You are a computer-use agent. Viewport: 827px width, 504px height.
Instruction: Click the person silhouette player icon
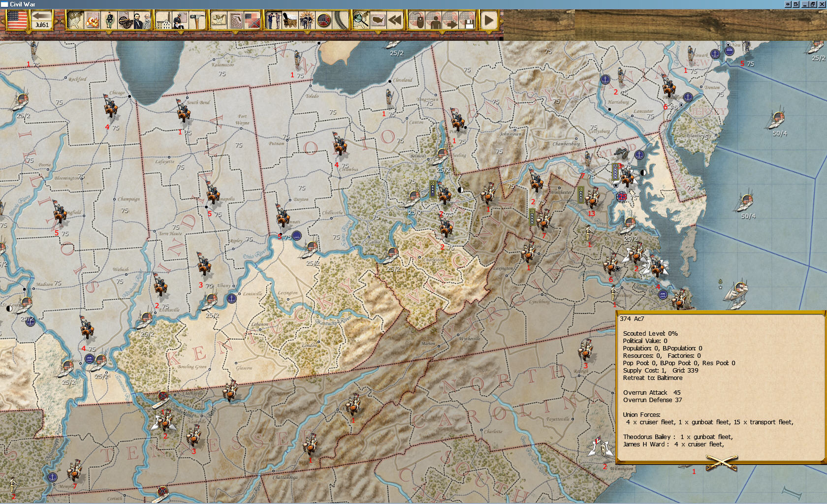click(x=434, y=21)
